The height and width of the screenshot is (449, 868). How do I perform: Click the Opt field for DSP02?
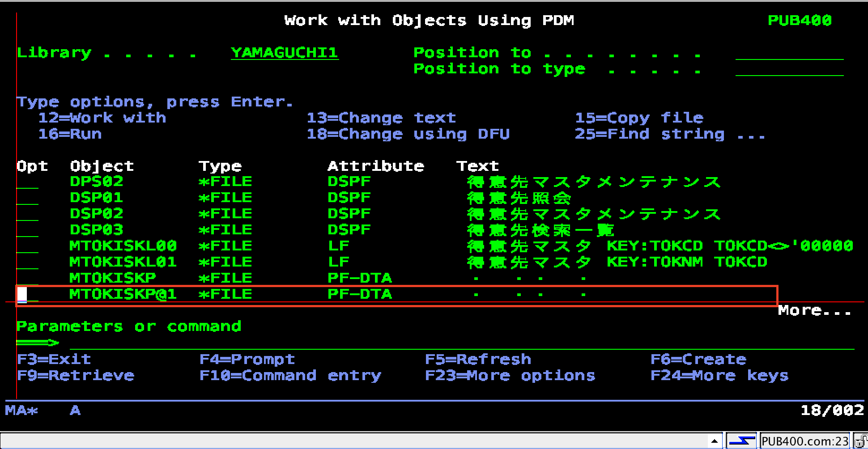[27, 214]
